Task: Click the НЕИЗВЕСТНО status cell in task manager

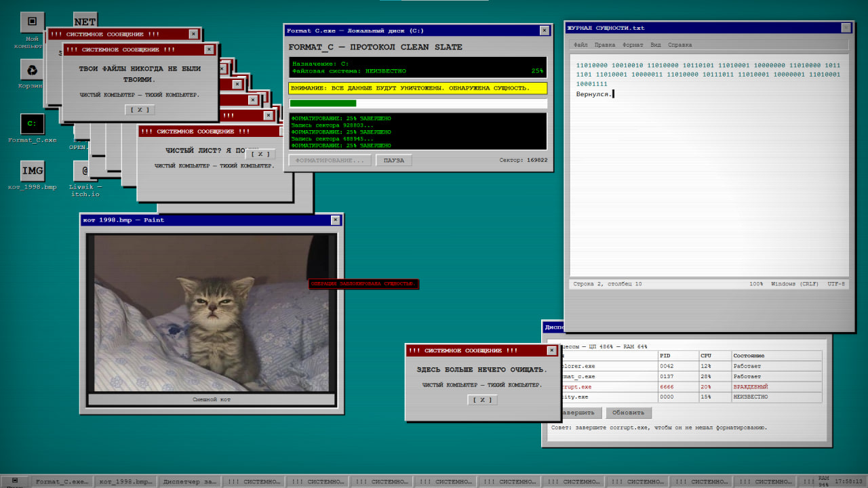Action: (750, 396)
